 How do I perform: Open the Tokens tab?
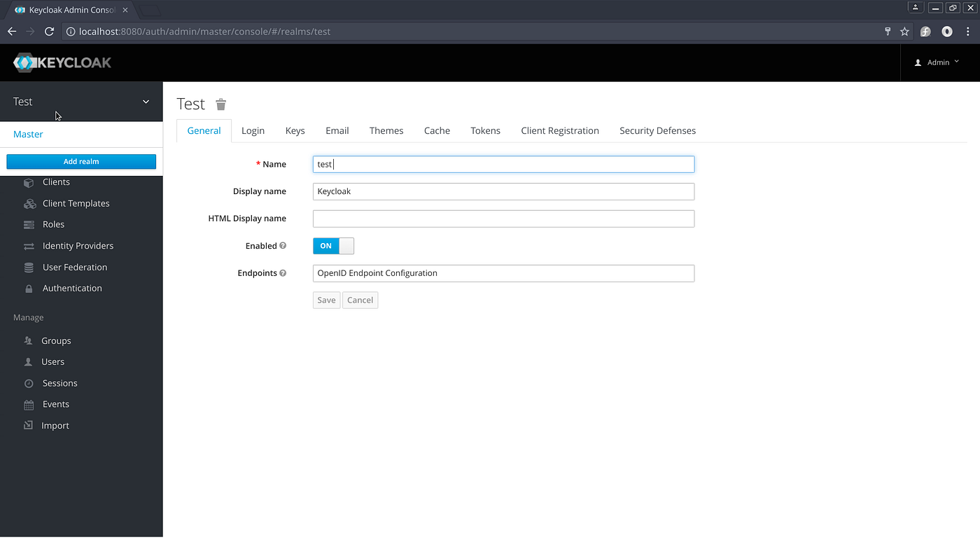pos(485,130)
